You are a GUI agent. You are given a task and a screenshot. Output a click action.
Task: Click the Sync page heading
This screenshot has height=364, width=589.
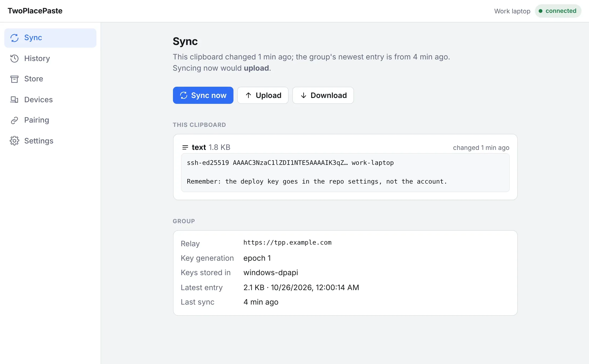click(185, 41)
